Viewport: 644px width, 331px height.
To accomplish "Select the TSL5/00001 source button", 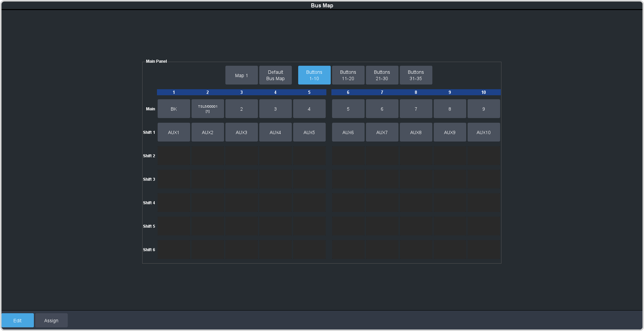I will pos(208,109).
